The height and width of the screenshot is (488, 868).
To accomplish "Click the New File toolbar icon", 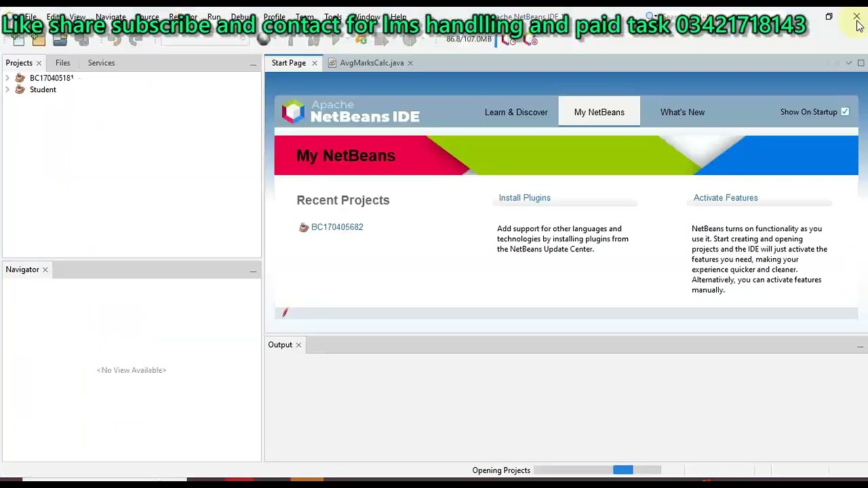I will click(x=18, y=41).
